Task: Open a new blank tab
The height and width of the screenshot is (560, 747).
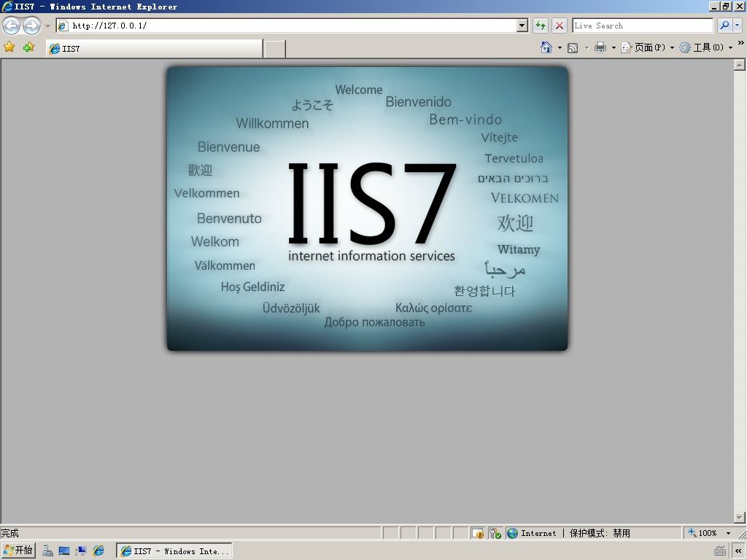Action: tap(275, 49)
